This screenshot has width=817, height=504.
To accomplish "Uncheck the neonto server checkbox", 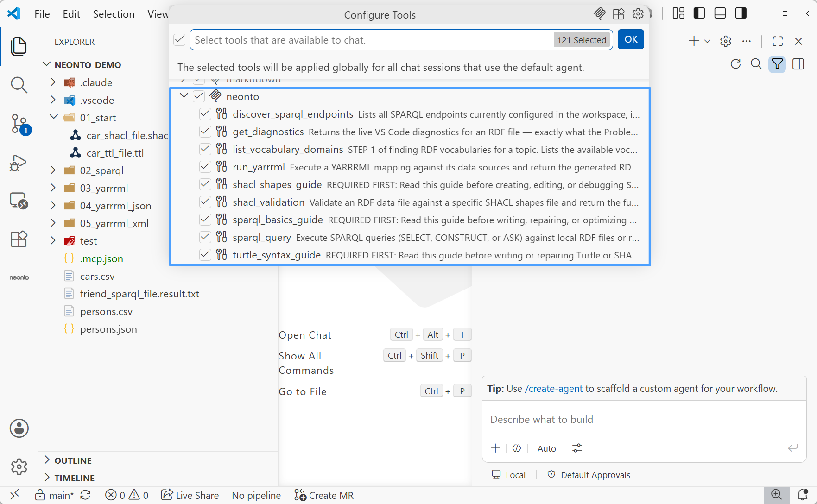I will (199, 96).
